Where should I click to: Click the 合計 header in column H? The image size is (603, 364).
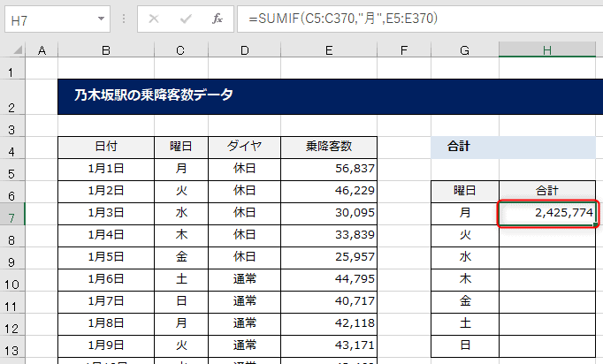click(x=547, y=192)
